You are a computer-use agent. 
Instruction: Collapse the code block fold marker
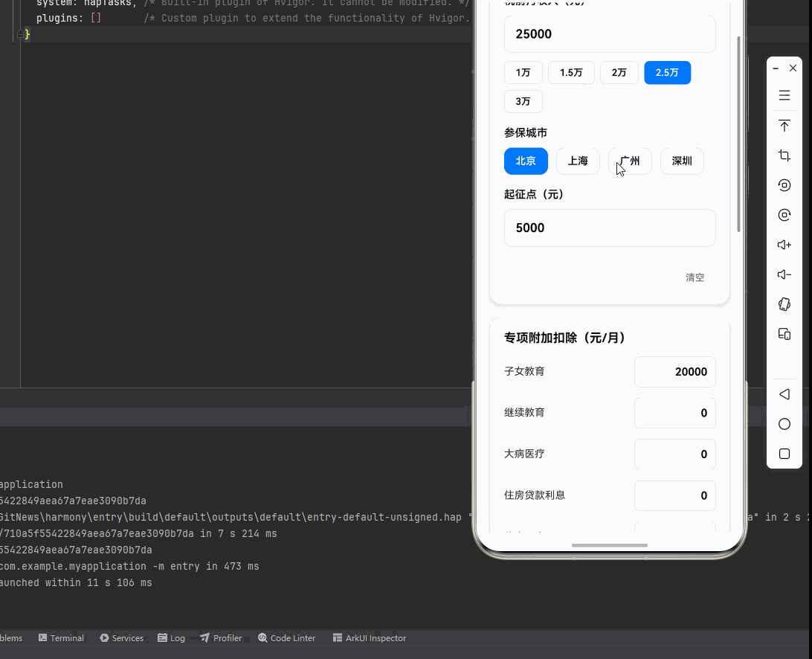click(19, 34)
